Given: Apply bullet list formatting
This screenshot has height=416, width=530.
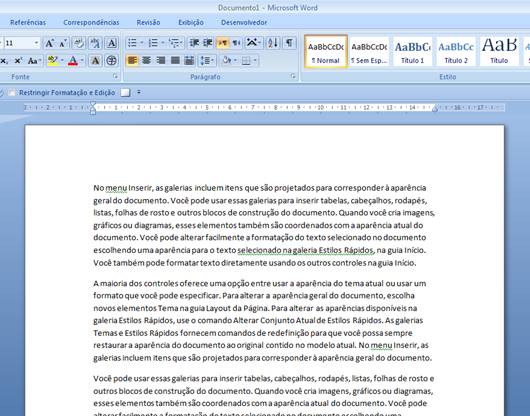Looking at the screenshot, I should click(x=132, y=43).
